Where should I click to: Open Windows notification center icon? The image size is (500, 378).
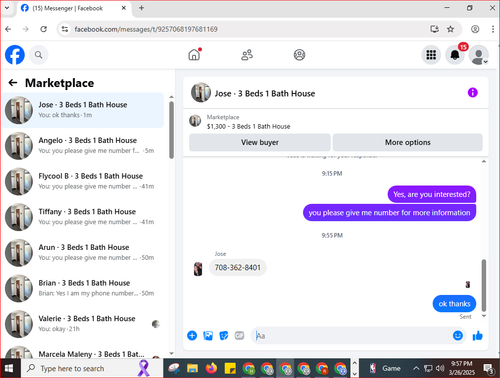(488, 368)
